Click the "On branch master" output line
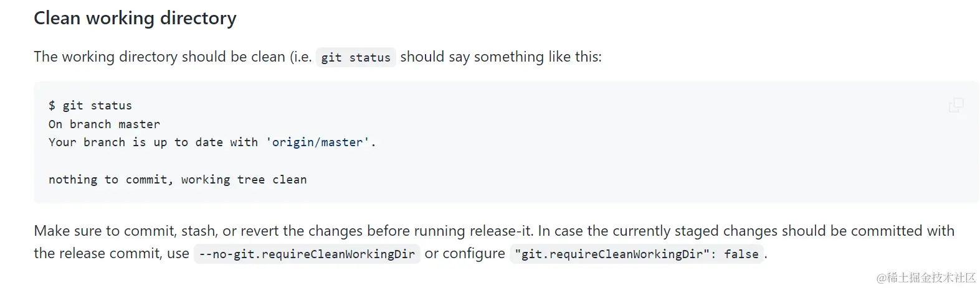 pos(104,124)
